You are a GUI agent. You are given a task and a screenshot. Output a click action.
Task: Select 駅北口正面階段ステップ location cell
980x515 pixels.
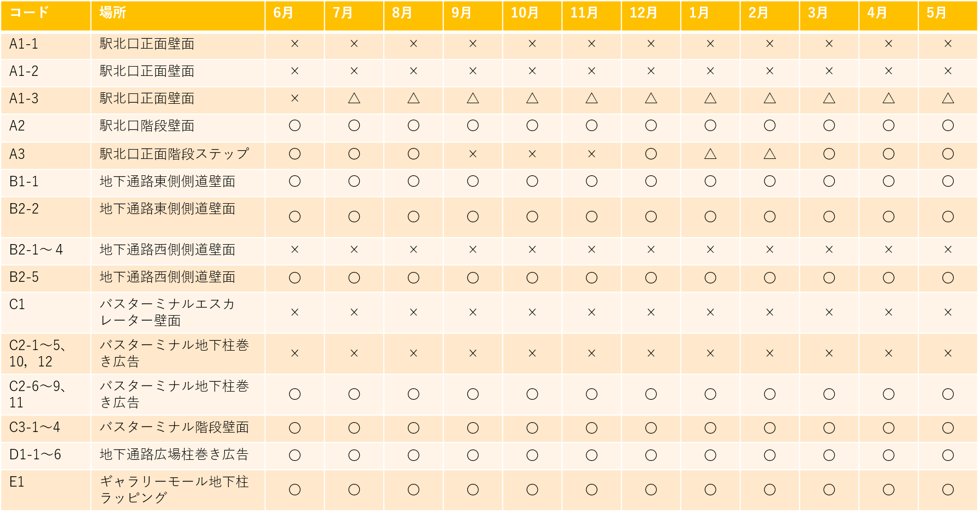point(178,156)
